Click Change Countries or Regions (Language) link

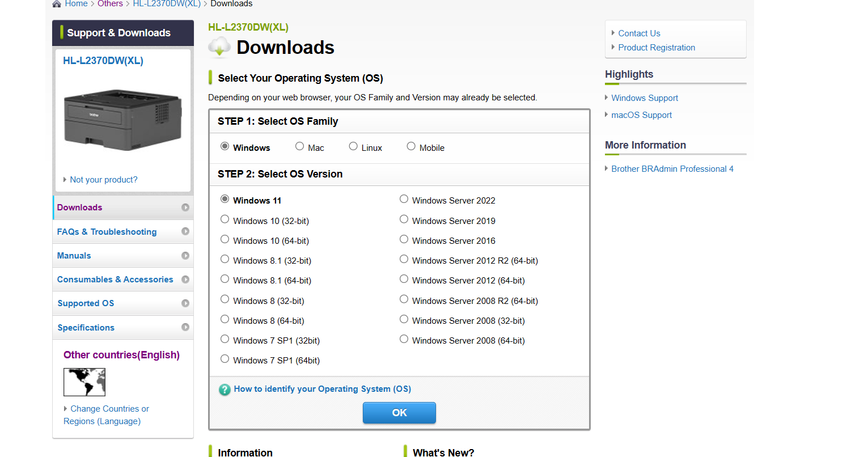click(106, 415)
